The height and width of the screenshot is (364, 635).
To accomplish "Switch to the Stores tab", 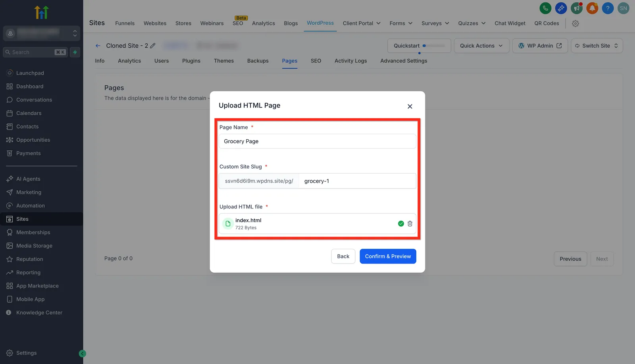I will 183,23.
